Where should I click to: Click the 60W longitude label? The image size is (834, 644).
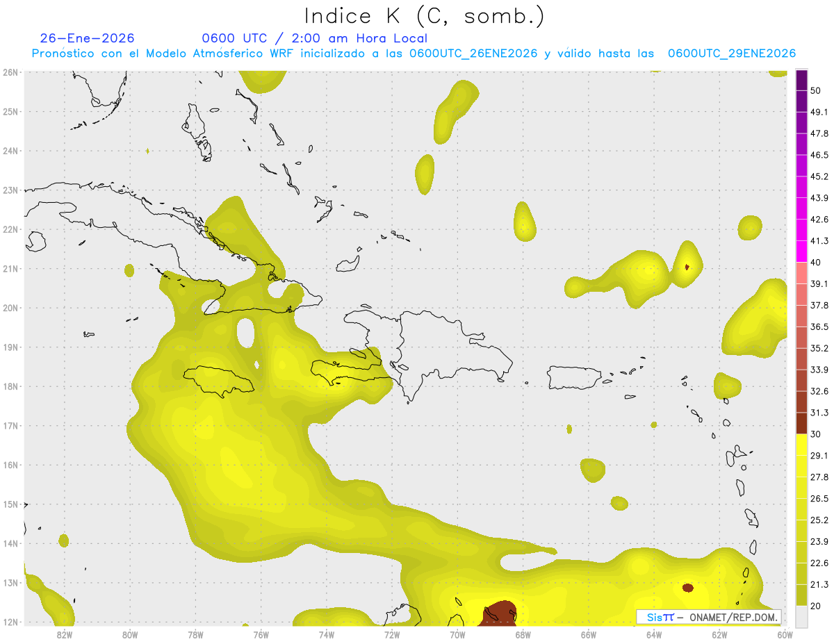click(785, 634)
